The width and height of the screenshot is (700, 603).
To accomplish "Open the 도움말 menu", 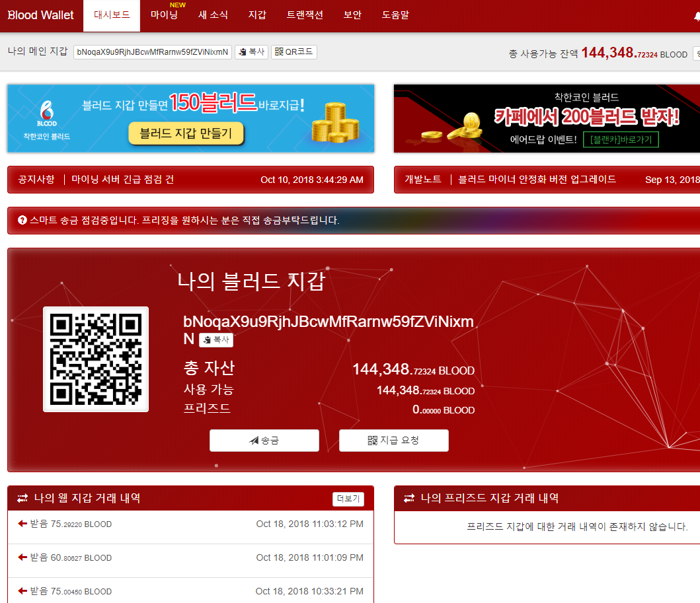I will (x=395, y=15).
